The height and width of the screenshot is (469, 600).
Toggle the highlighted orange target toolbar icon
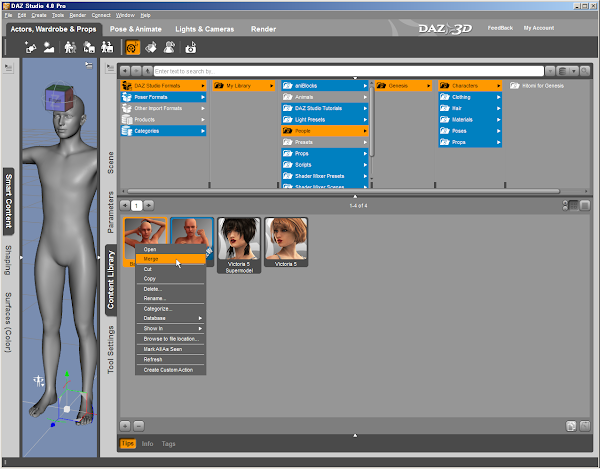point(132,48)
